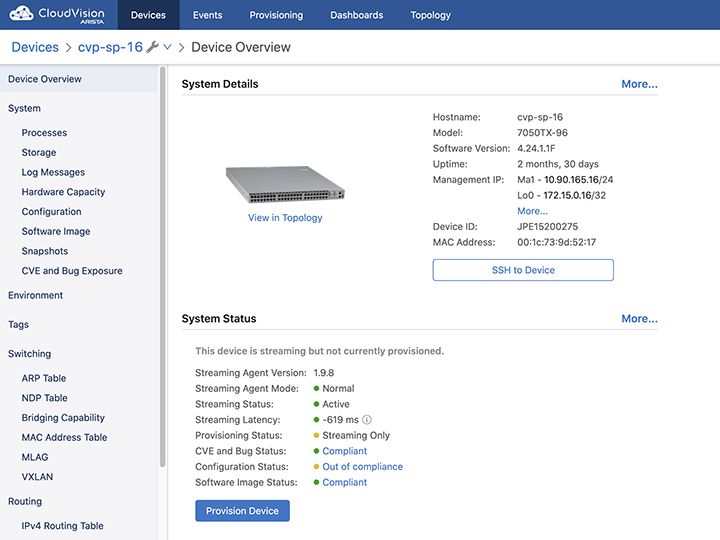Screen dimensions: 720x540
Task: Open Snapshots in the sidebar
Action: pyautogui.click(x=45, y=251)
